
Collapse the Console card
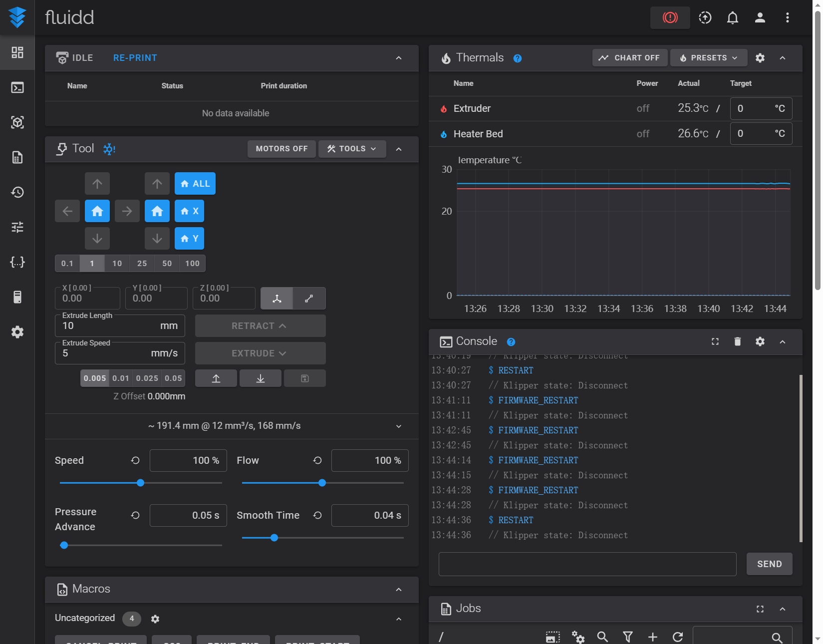click(782, 341)
